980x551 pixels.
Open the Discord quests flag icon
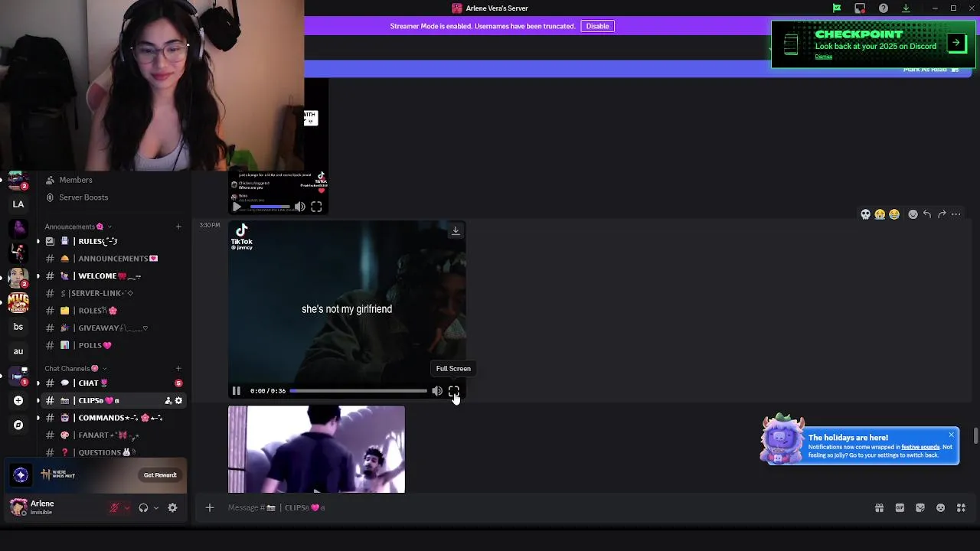pos(837,8)
